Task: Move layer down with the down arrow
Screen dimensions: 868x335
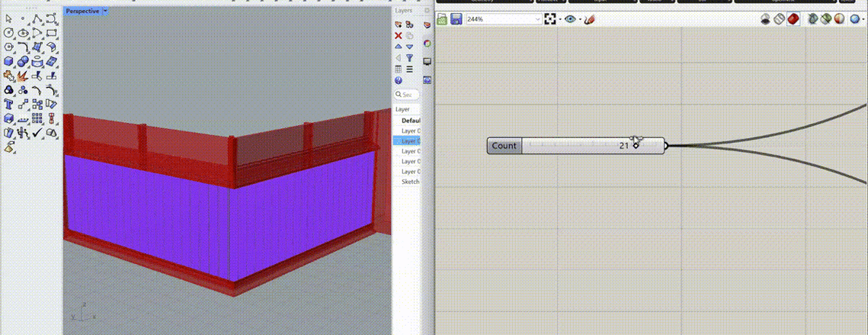Action: 410,47
